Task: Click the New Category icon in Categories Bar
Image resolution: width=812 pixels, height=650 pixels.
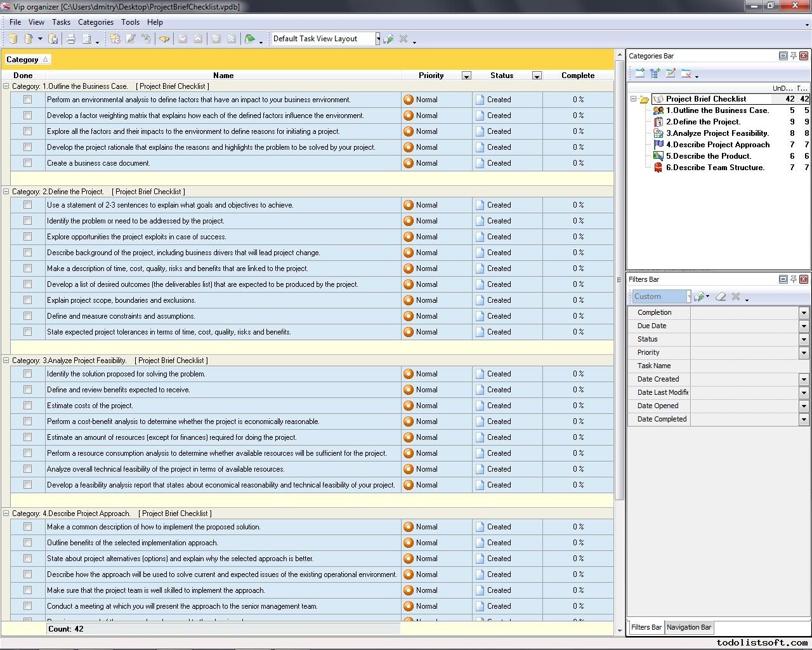Action: point(639,74)
